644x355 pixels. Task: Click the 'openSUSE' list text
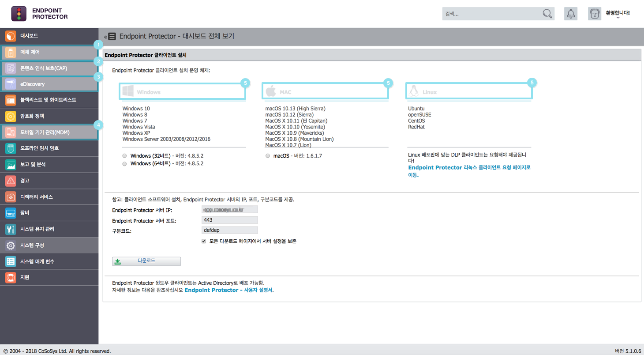(419, 115)
